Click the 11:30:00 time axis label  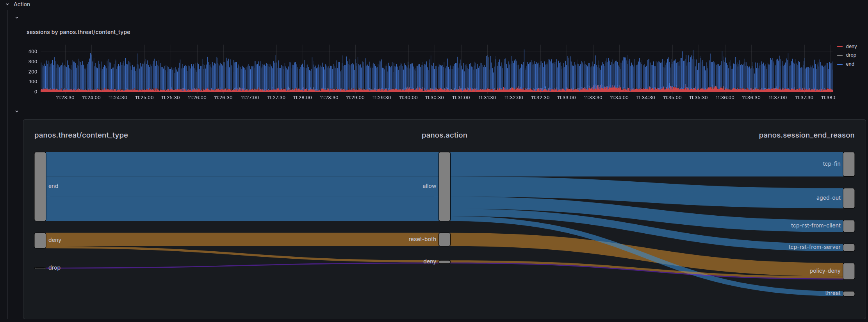pyautogui.click(x=408, y=98)
